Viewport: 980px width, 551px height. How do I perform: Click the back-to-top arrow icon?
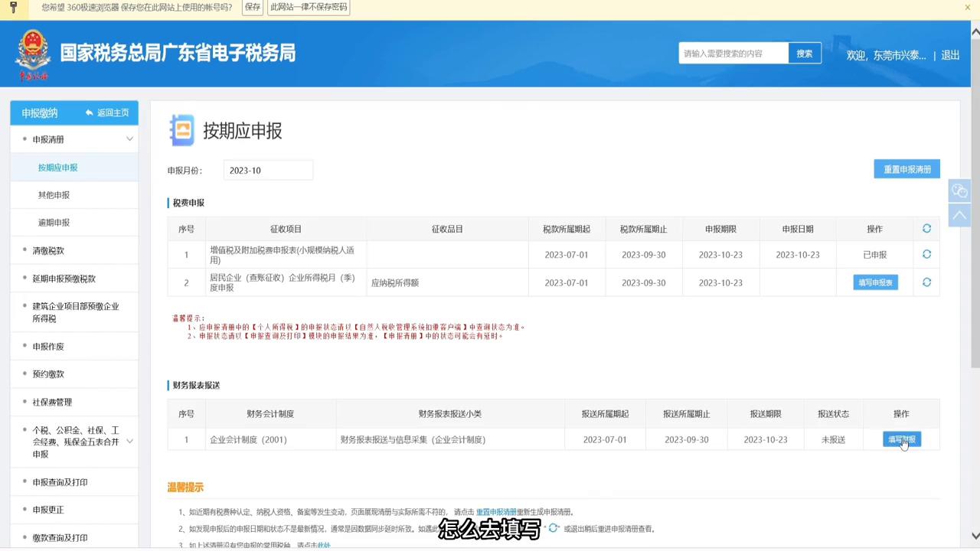pos(959,216)
